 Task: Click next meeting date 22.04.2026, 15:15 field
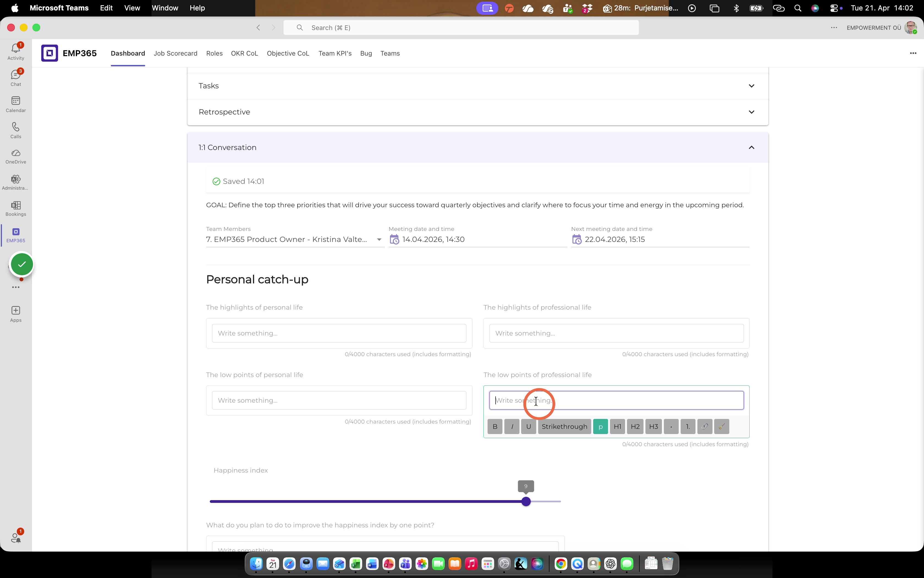pos(660,240)
